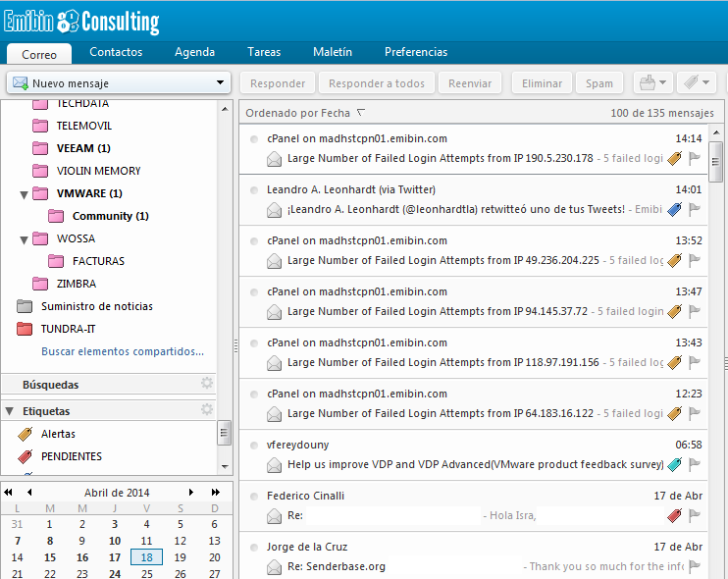This screenshot has width=728, height=579.
Task: Collapse the WOSSA folder
Action: 25,240
